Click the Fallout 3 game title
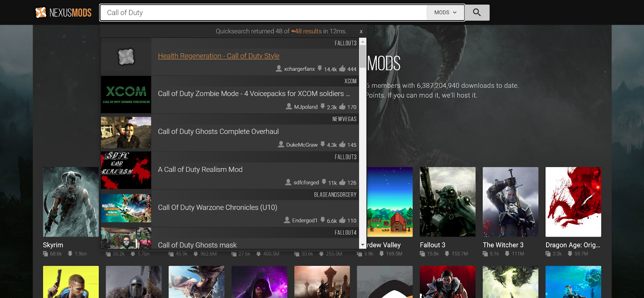The width and height of the screenshot is (644, 298). [433, 245]
